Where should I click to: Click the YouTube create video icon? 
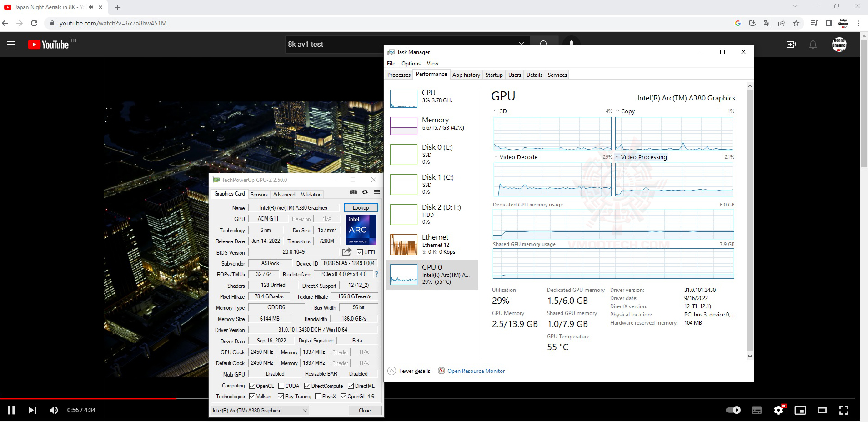click(791, 45)
